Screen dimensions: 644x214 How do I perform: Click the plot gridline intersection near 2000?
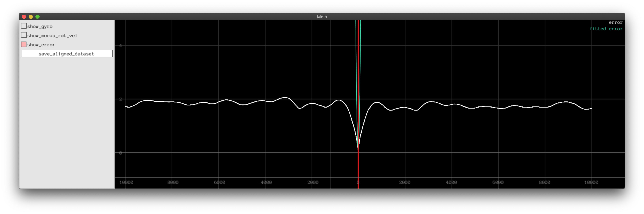(x=405, y=99)
